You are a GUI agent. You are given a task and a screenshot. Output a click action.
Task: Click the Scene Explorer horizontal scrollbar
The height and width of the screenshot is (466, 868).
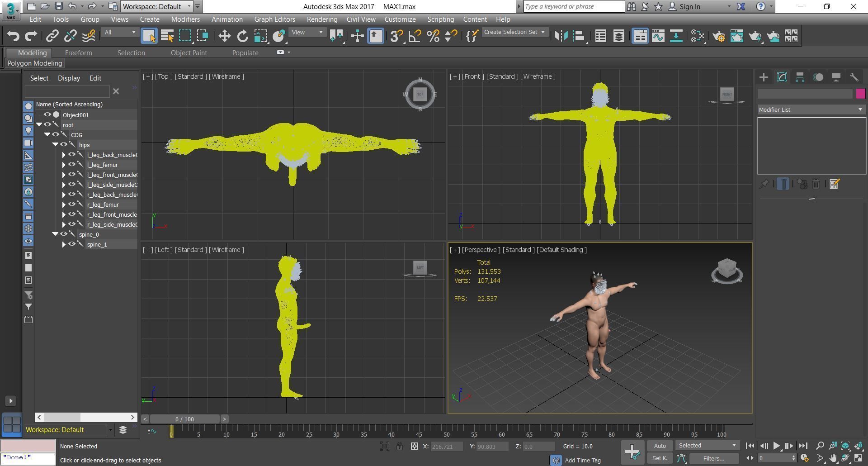click(x=86, y=417)
